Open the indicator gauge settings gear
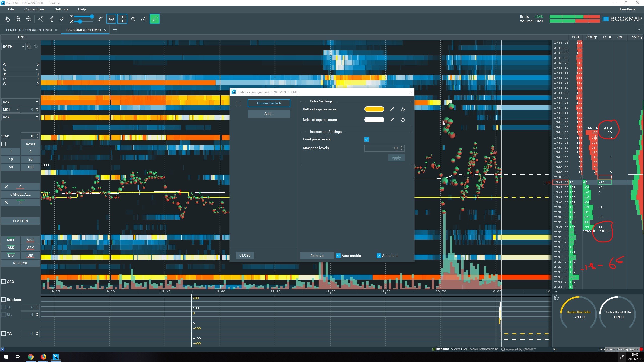 coord(556,298)
